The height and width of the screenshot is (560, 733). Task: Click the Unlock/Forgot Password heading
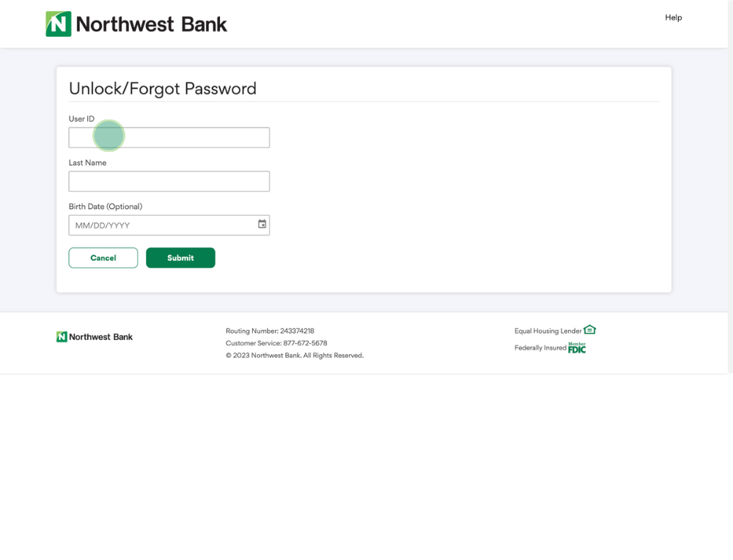pos(163,89)
